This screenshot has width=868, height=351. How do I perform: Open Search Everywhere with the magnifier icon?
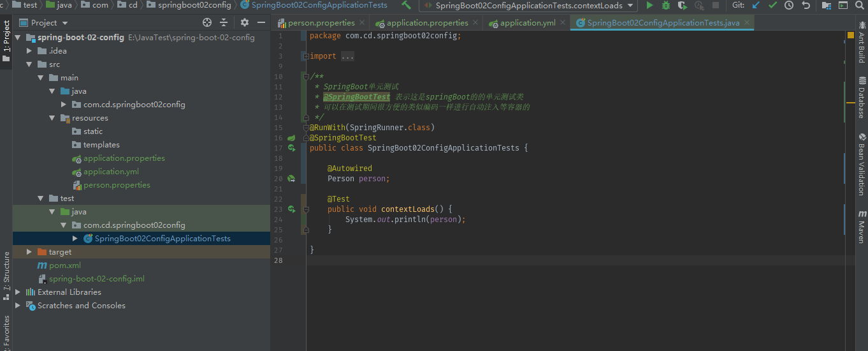click(860, 5)
